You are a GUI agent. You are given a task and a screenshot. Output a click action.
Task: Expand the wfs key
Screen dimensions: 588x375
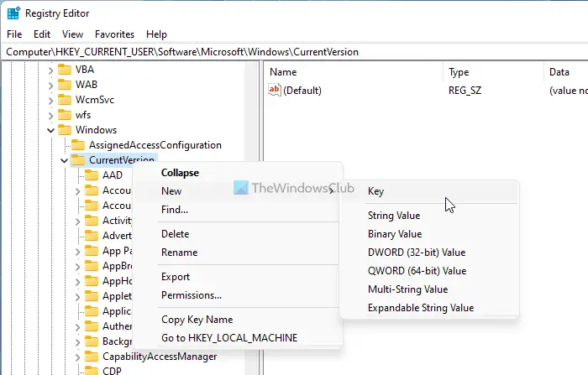(50, 115)
